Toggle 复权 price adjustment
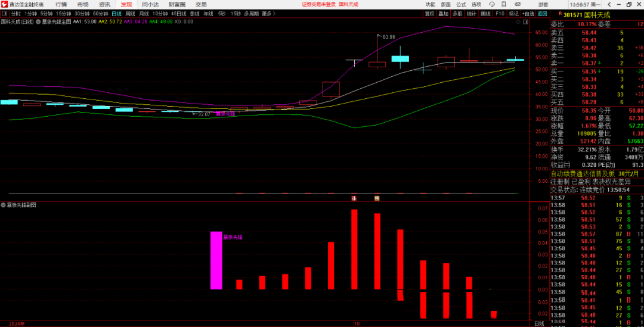This screenshot has width=644, height=327. 429,13
